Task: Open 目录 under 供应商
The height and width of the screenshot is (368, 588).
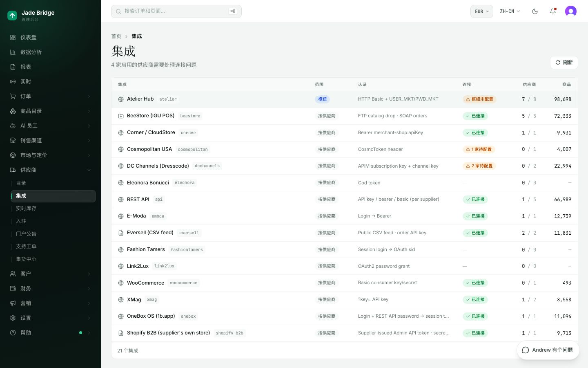Action: tap(53, 183)
